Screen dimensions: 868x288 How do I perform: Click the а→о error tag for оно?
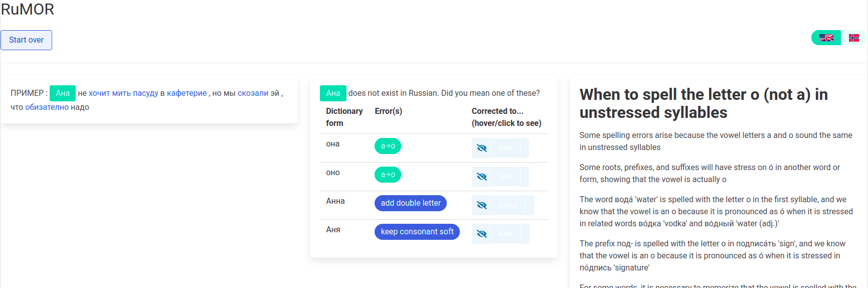click(388, 175)
